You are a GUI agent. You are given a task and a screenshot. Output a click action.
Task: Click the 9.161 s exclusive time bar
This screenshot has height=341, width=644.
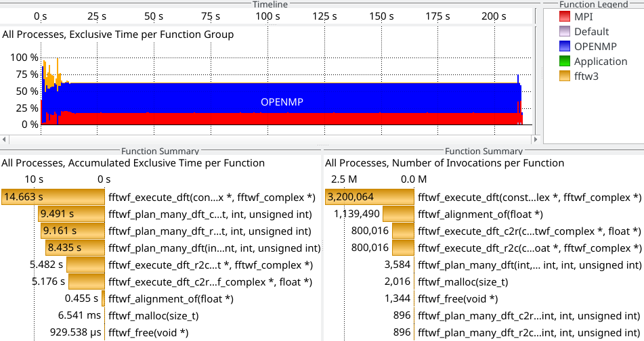[72, 231]
